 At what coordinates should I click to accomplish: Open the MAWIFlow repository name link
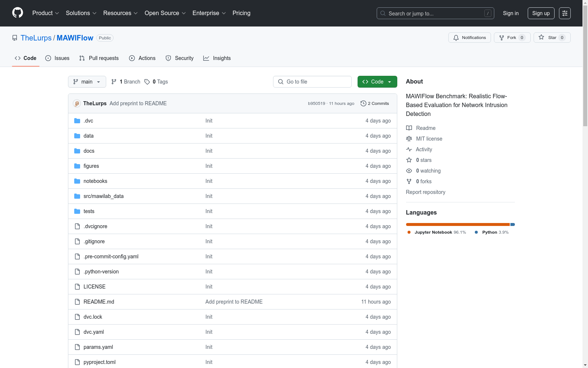coord(75,38)
